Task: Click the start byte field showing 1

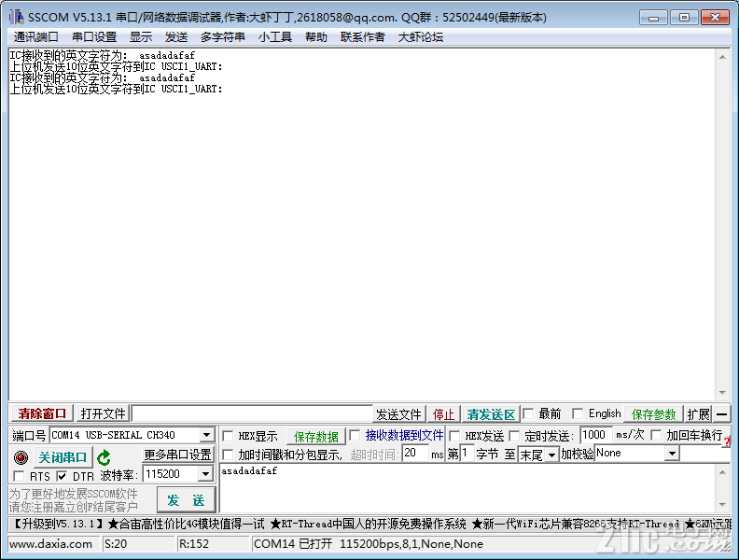Action: 467,454
